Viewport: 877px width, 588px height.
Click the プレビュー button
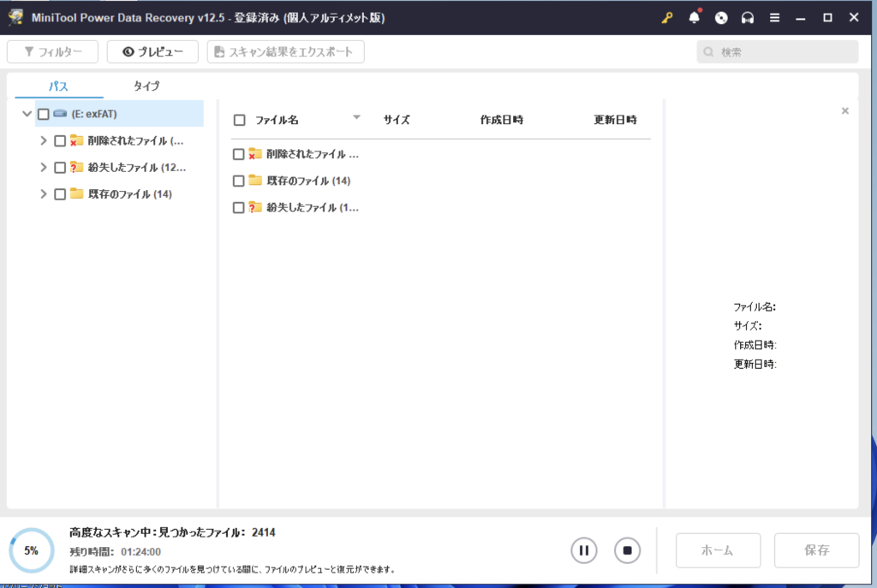pos(152,52)
